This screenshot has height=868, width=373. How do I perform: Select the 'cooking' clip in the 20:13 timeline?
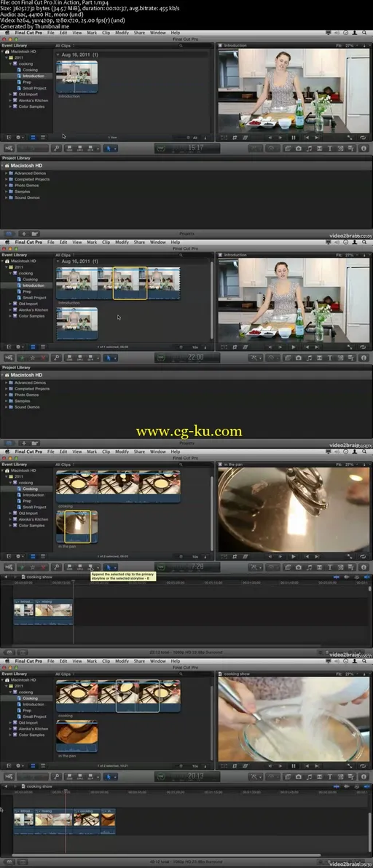[87, 822]
